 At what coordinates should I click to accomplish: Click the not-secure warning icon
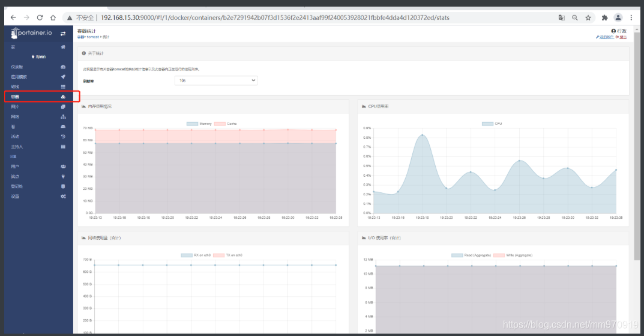(x=70, y=17)
